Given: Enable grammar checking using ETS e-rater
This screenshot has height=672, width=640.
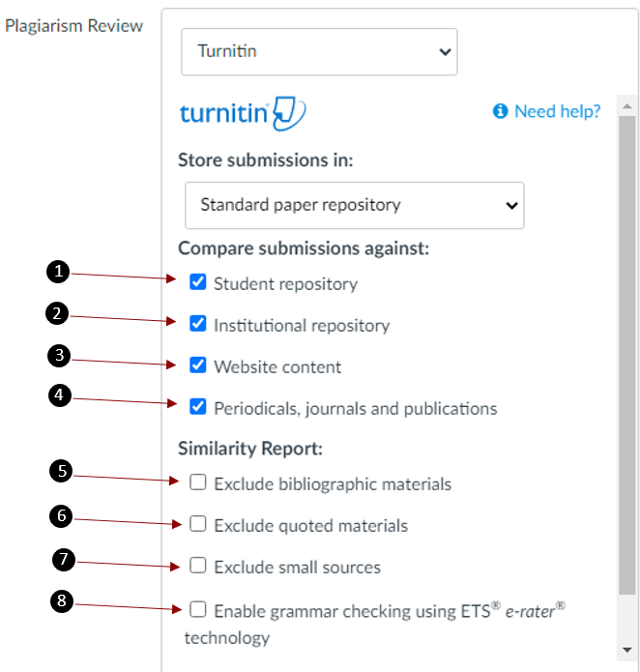Looking at the screenshot, I should pyautogui.click(x=198, y=609).
